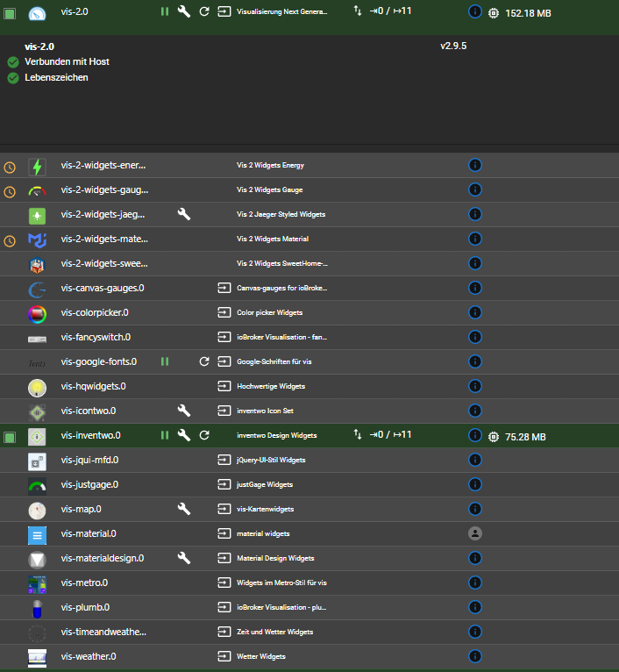Open link for vis-justgage.0
The width and height of the screenshot is (619, 672).
[x=224, y=484]
